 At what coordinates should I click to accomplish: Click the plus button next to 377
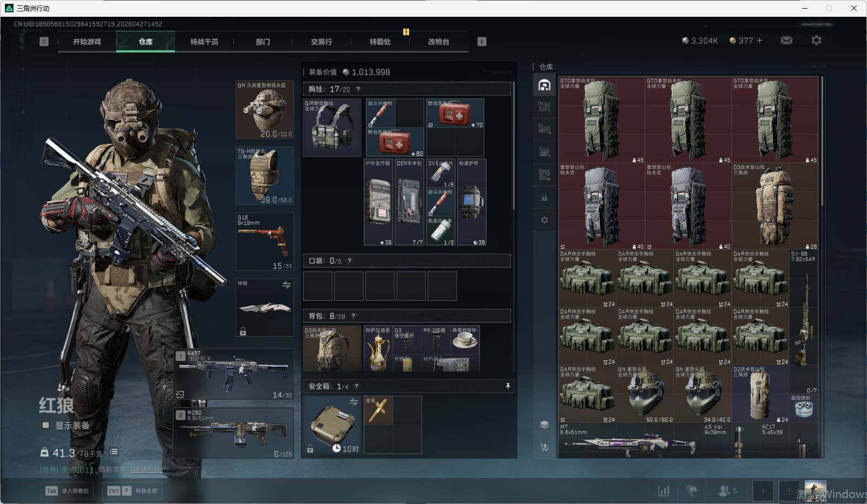click(759, 41)
